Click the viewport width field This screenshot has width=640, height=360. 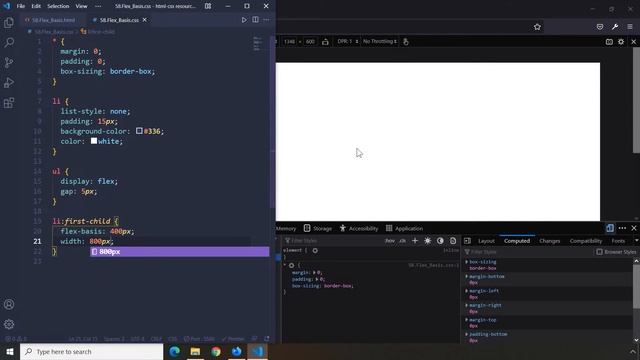pyautogui.click(x=289, y=42)
